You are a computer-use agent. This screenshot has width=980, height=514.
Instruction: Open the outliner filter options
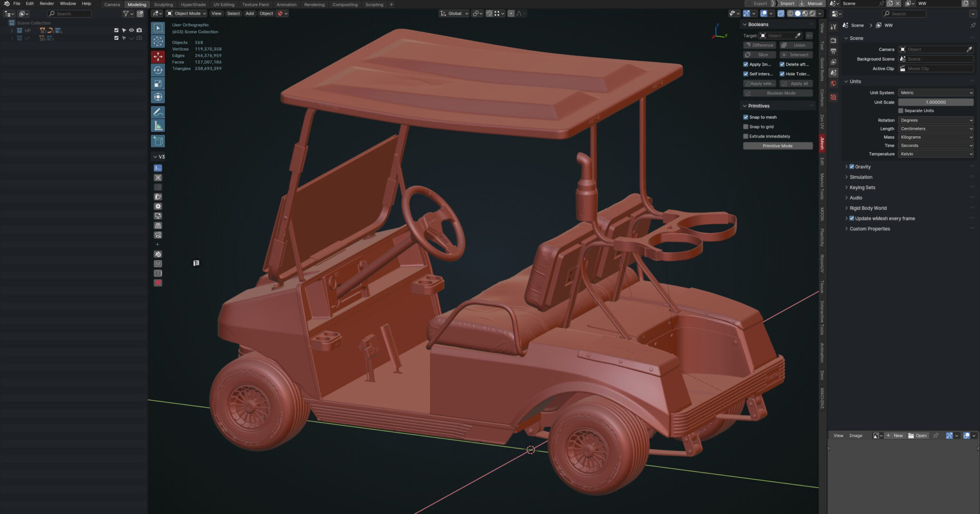tap(126, 13)
